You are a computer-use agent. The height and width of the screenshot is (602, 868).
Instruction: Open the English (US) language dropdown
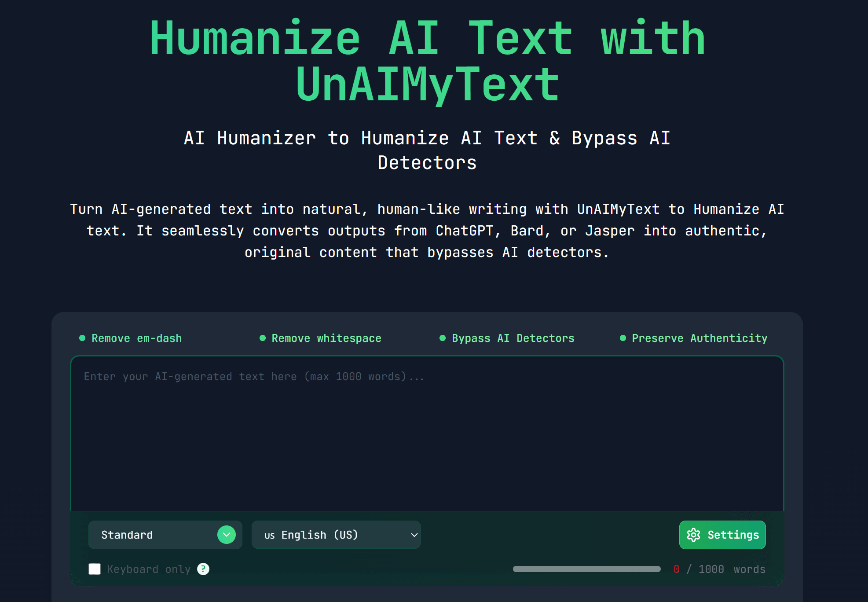click(336, 535)
